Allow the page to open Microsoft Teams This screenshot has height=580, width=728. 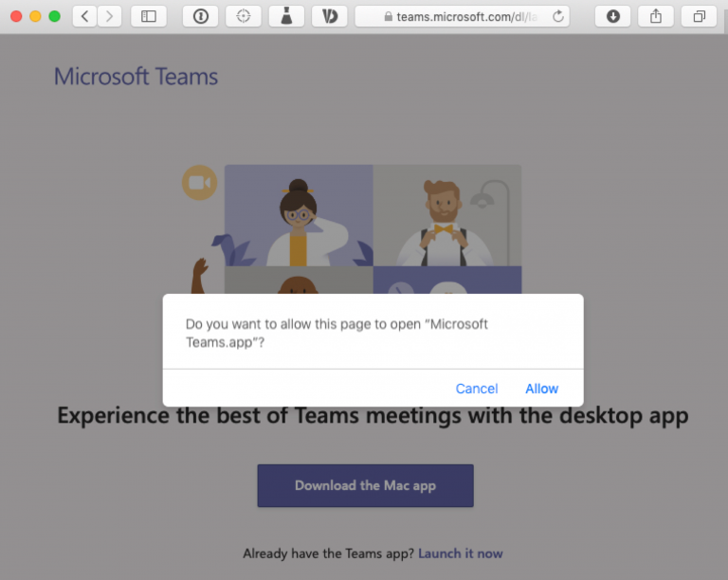pos(542,389)
